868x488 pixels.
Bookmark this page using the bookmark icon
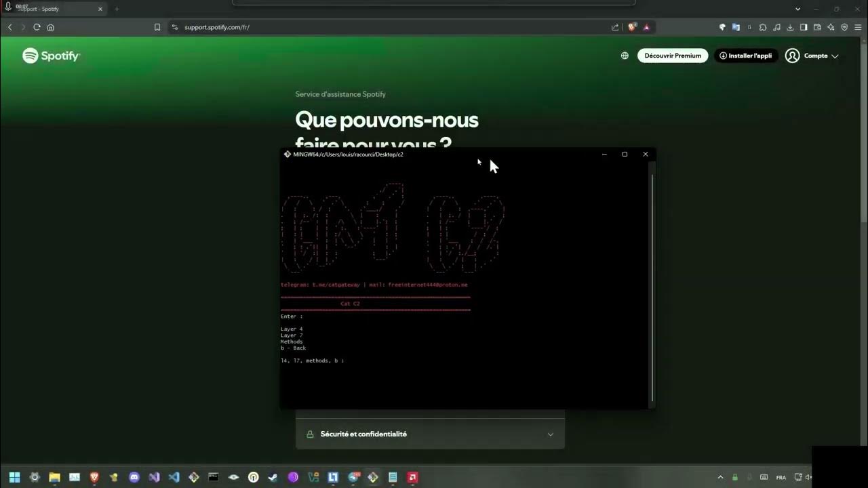[x=157, y=27]
